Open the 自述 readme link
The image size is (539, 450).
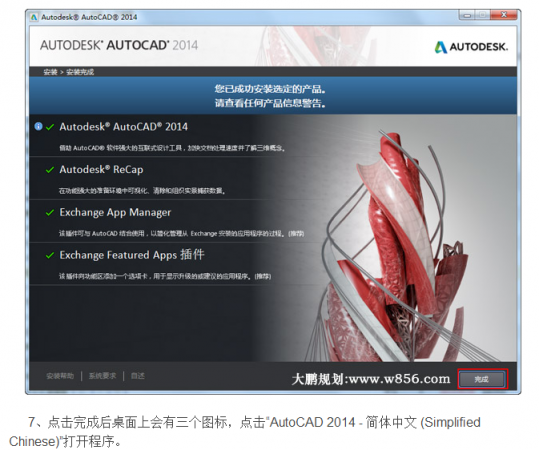[x=138, y=376]
